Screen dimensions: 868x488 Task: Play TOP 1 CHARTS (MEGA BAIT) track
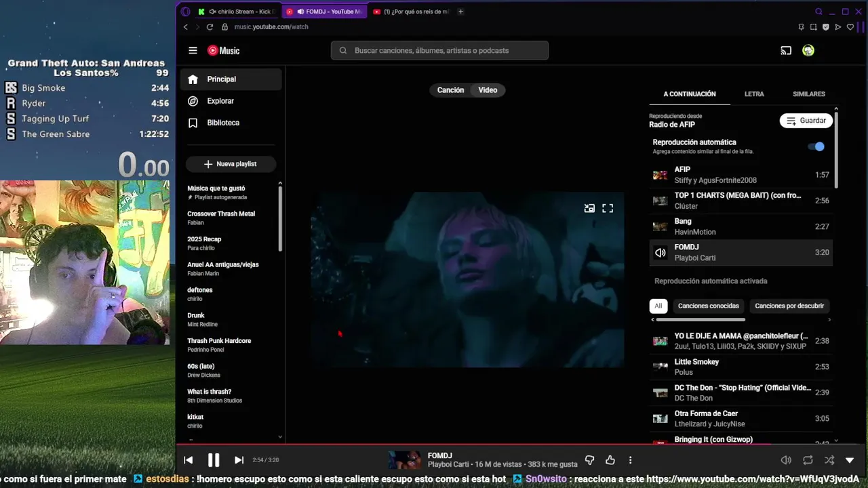tap(741, 201)
